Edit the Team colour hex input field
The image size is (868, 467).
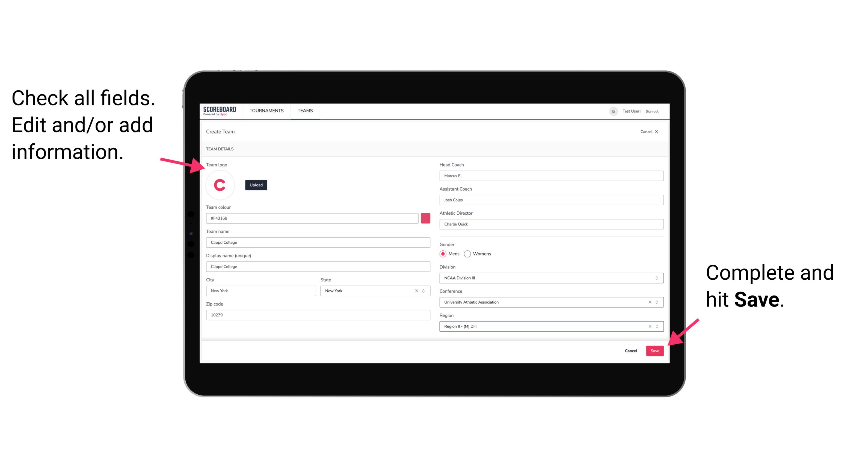pos(312,218)
